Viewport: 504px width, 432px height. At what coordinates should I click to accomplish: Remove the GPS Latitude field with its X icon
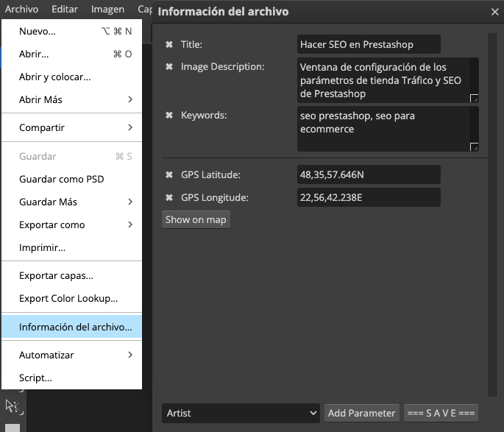tap(169, 175)
